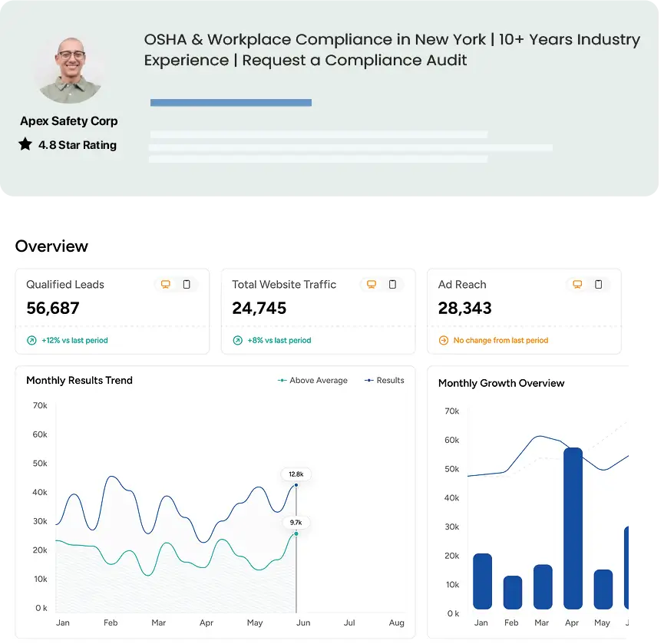
Task: Click the 70k label on trend chart axis
Action: pos(40,405)
